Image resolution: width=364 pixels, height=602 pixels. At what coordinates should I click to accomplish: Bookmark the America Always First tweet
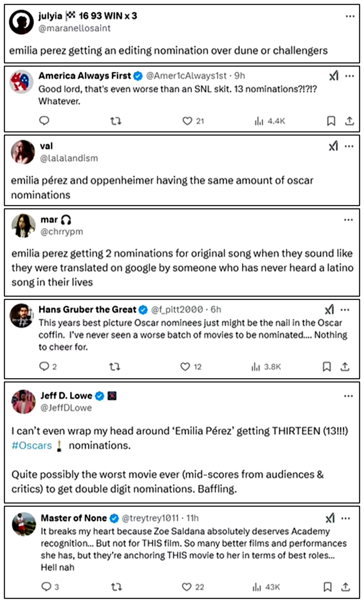(331, 121)
